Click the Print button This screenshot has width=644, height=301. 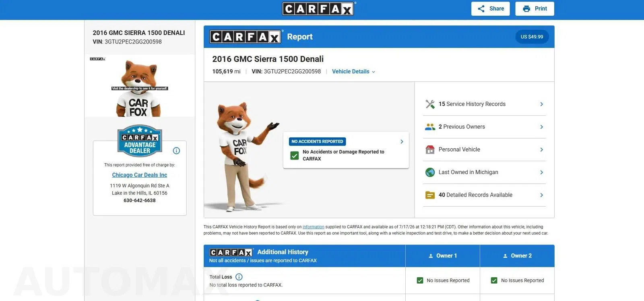(535, 8)
